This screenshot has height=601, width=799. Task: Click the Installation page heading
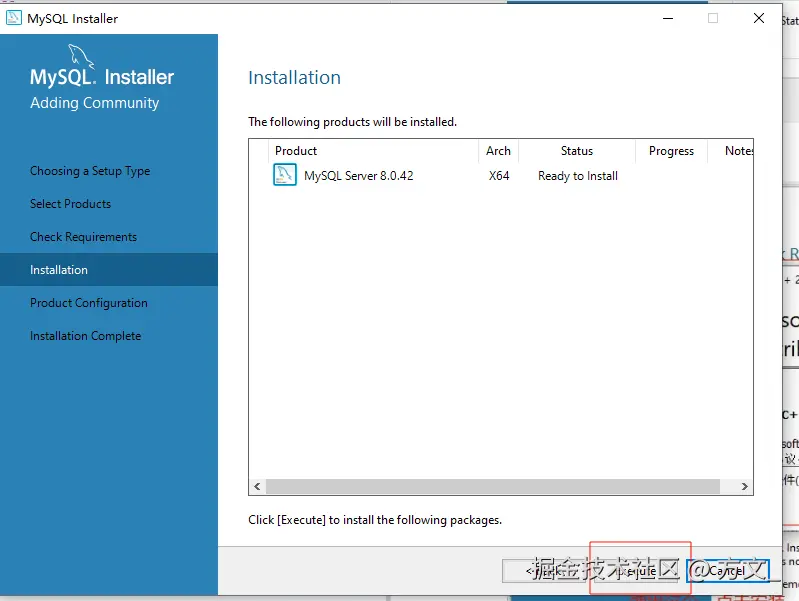tap(294, 77)
